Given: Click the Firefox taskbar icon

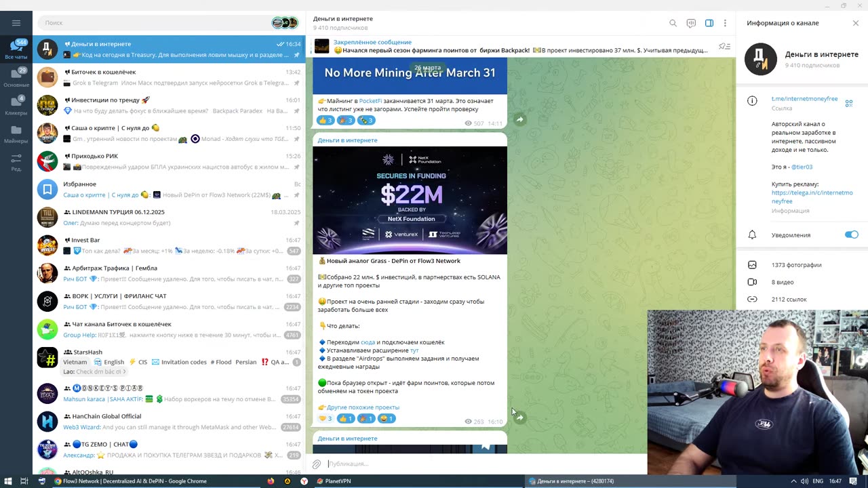Looking at the screenshot, I should tap(271, 481).
